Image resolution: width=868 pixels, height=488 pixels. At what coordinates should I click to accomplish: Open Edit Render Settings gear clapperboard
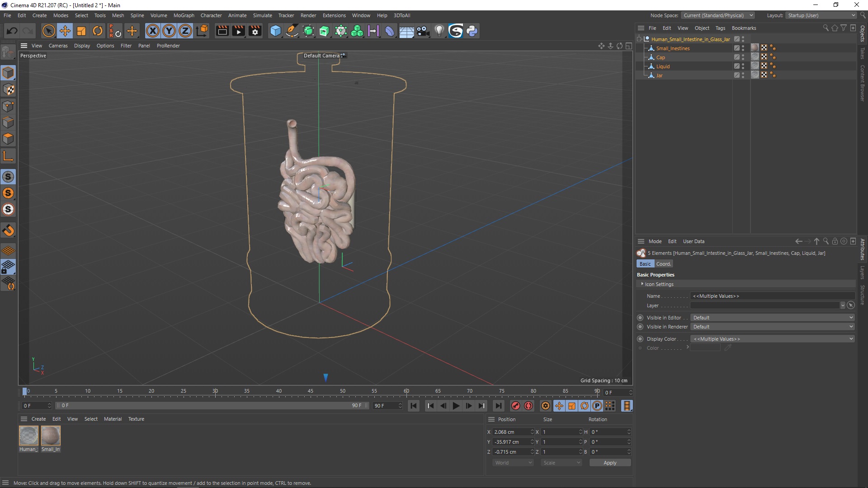(x=255, y=31)
